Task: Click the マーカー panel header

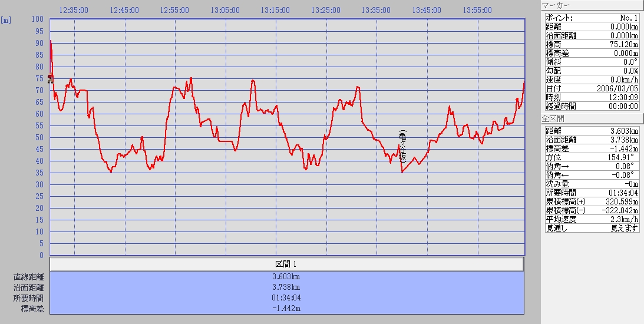Action: click(591, 6)
